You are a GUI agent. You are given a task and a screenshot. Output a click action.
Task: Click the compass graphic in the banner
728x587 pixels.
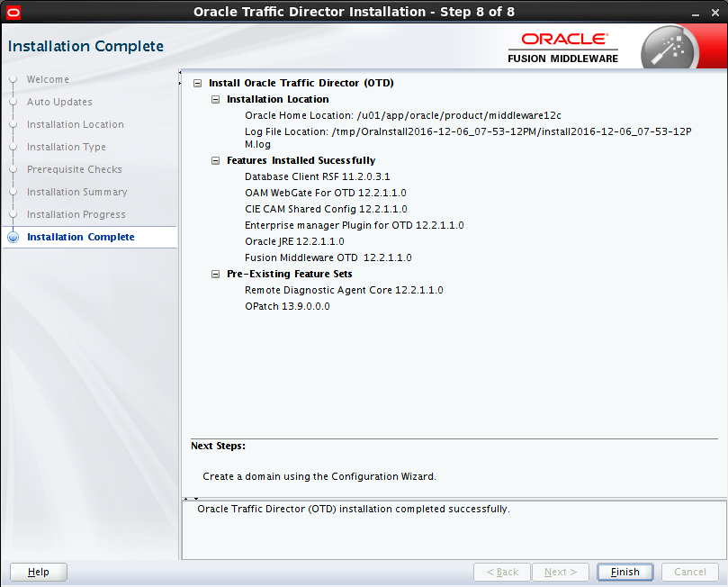pos(670,49)
